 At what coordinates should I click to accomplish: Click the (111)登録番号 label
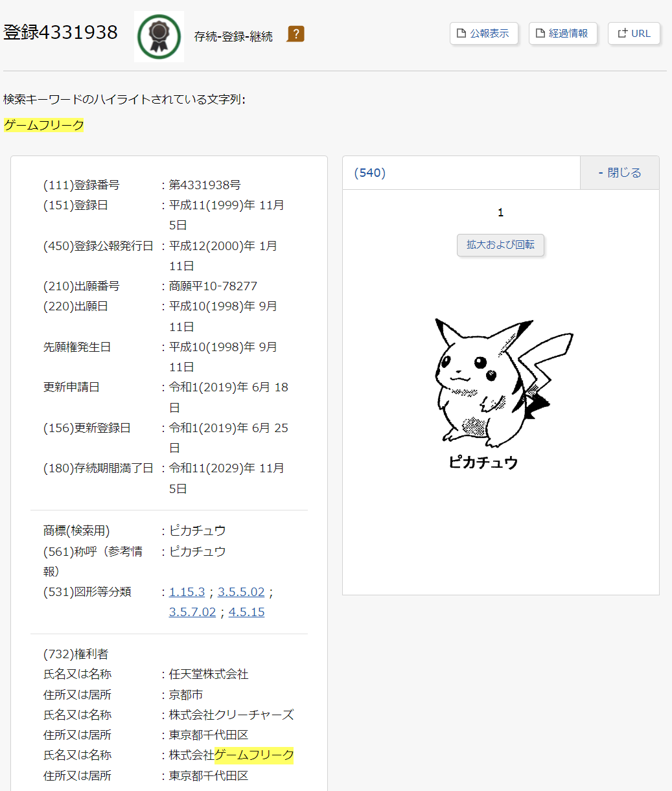pyautogui.click(x=82, y=185)
